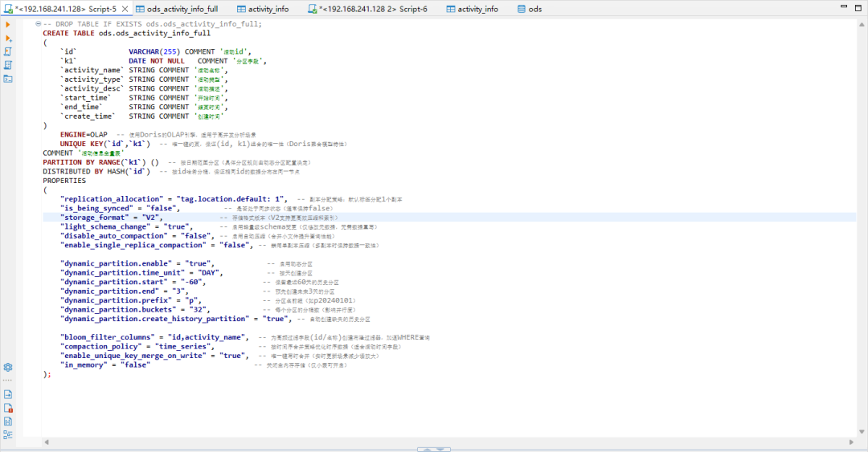The width and height of the screenshot is (868, 452).
Task: Open the second activity_info tab
Action: [x=473, y=9]
